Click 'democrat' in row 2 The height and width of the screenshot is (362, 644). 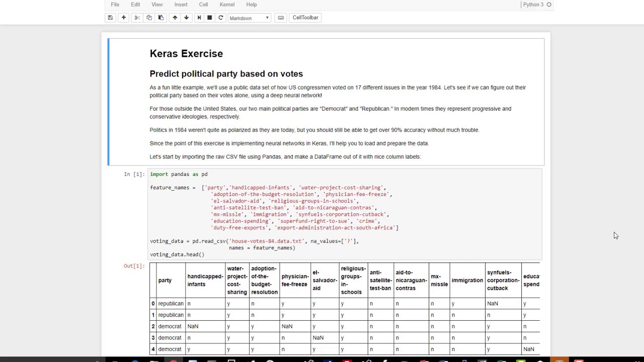(170, 327)
